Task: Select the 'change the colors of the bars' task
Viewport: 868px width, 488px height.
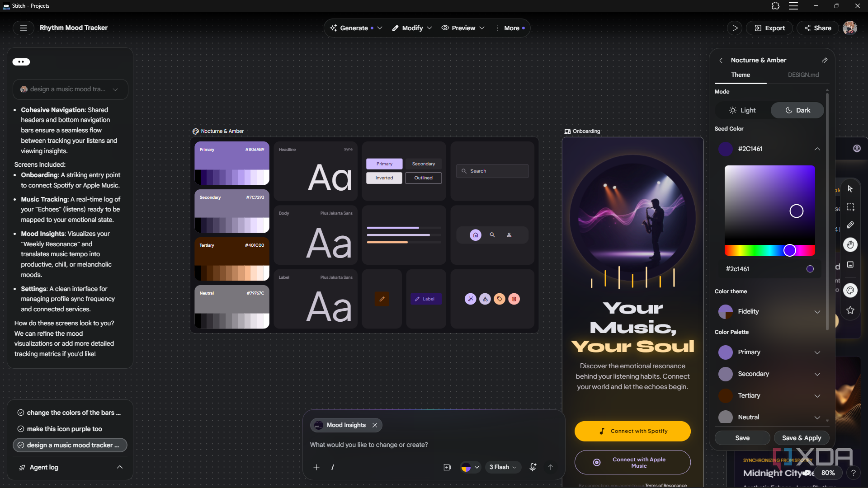Action: coord(70,413)
